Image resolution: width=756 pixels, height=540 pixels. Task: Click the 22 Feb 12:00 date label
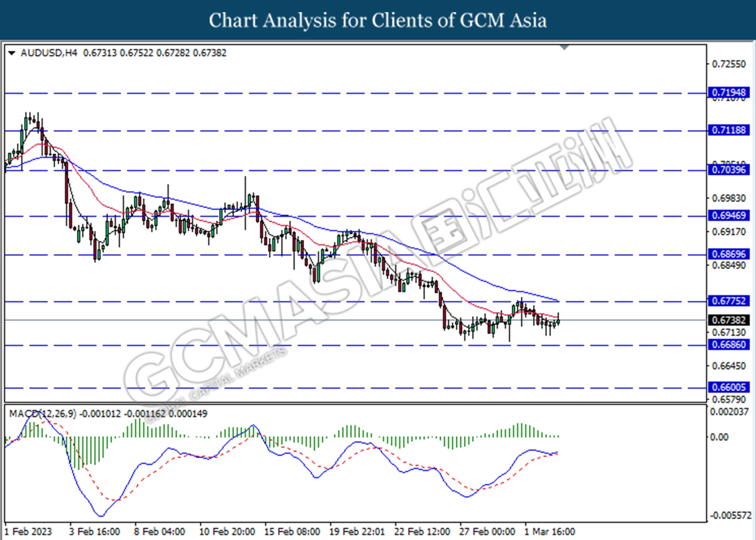click(x=422, y=532)
